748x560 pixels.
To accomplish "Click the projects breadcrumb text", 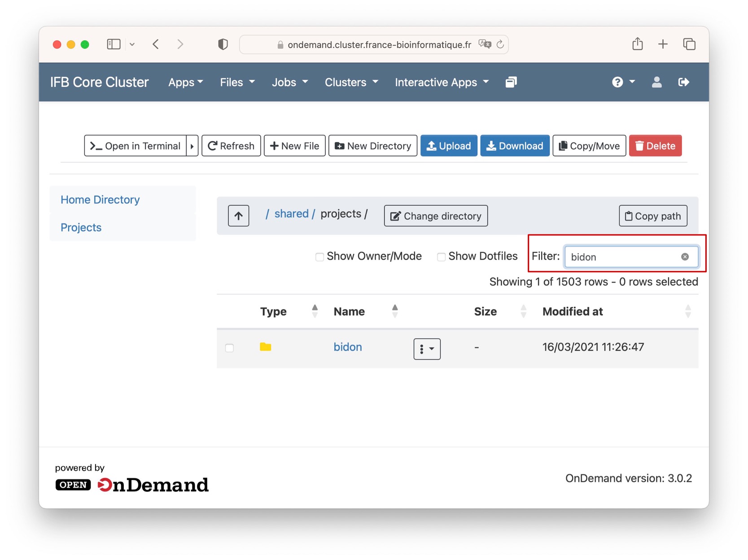I will 341,213.
